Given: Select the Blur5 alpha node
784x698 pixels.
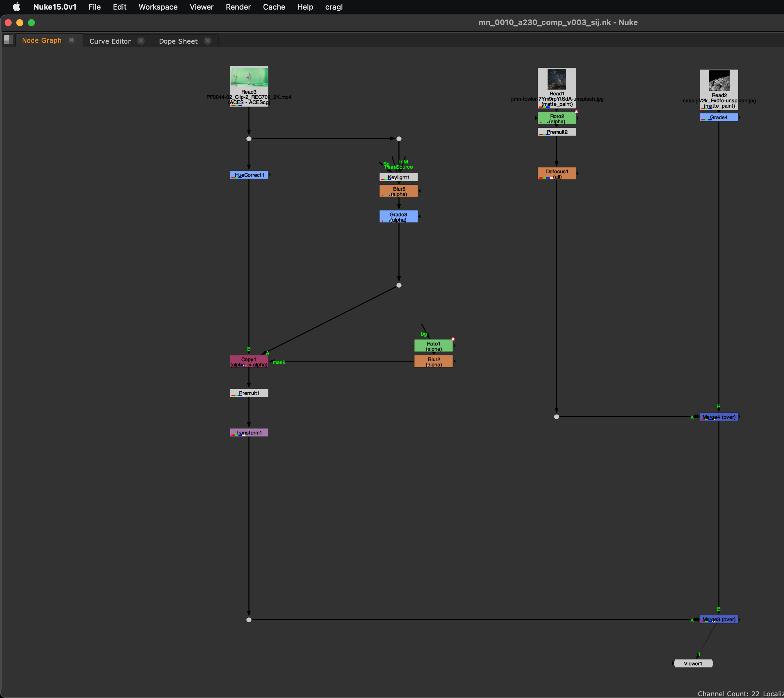Looking at the screenshot, I should [x=398, y=190].
